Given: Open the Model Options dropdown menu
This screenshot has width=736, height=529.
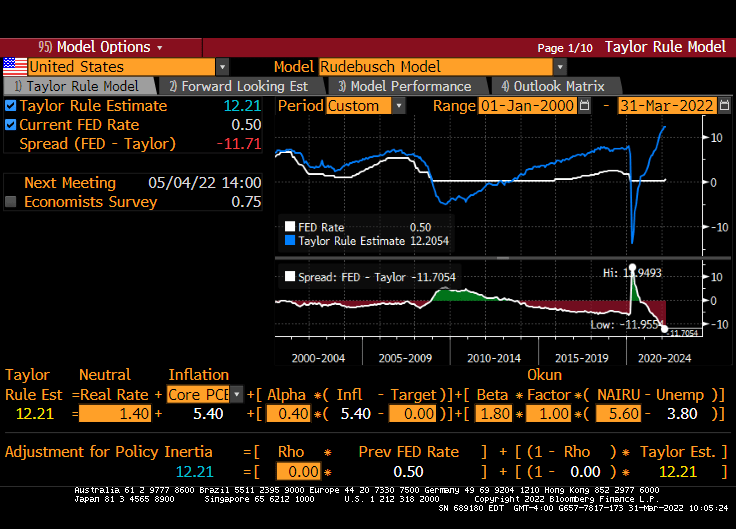Looking at the screenshot, I should [100, 47].
